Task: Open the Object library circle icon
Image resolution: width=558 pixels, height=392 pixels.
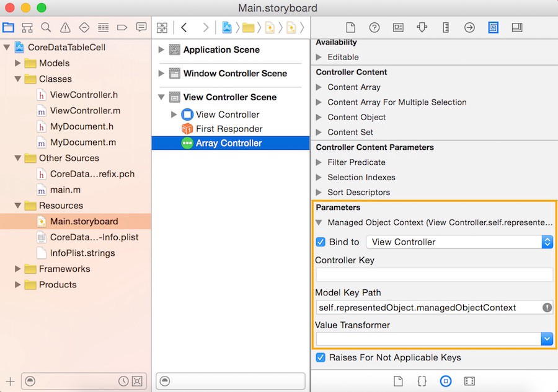Action: coord(446,381)
